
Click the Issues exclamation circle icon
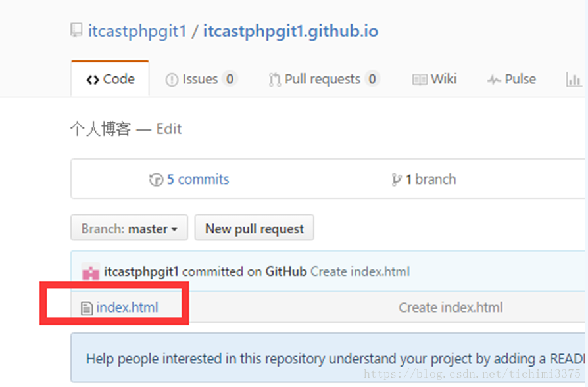172,80
